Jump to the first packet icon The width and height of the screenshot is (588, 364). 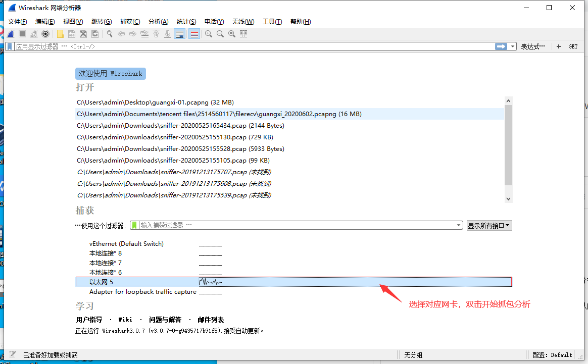point(156,34)
